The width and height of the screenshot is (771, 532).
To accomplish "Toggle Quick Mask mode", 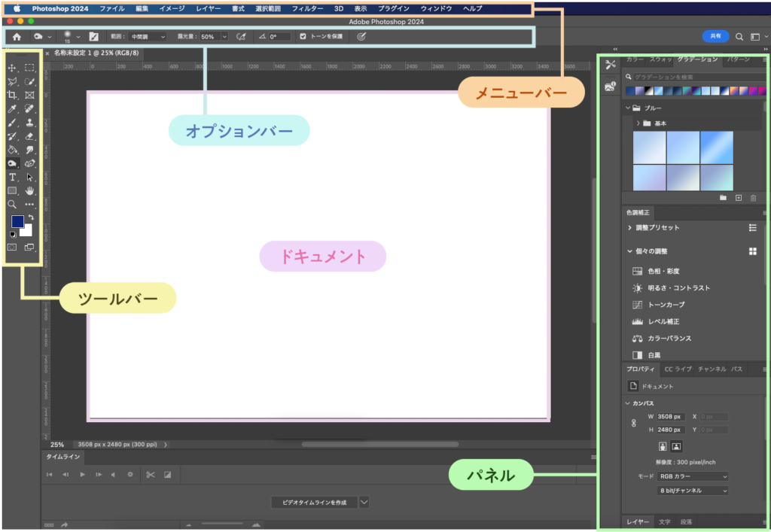I will pyautogui.click(x=12, y=247).
